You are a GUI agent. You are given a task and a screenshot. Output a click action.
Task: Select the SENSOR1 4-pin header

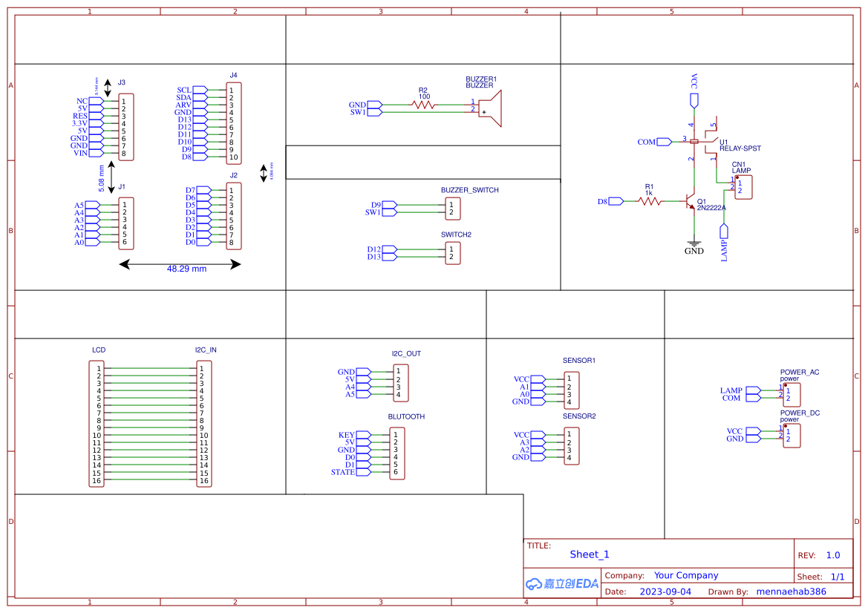[x=571, y=390]
